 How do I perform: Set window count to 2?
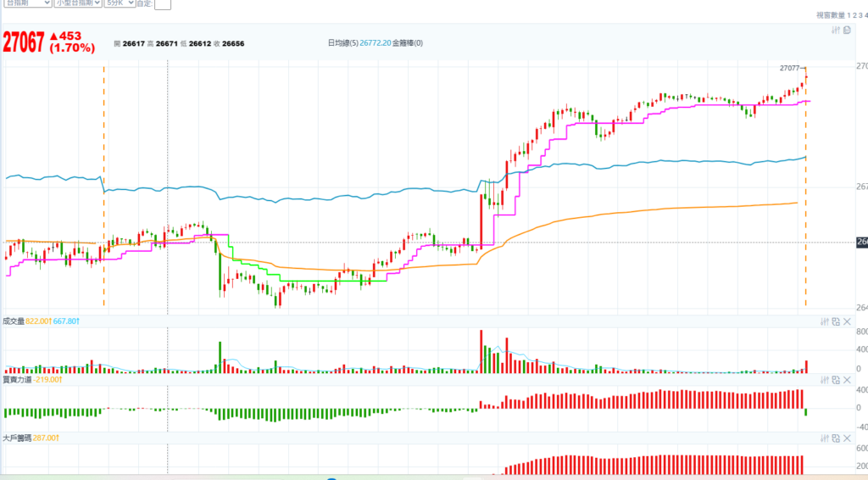[854, 15]
